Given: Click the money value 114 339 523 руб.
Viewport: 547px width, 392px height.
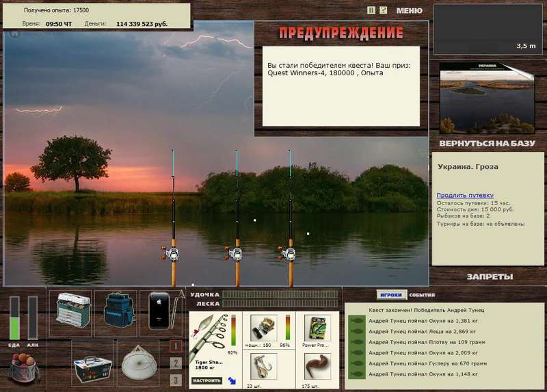Looking at the screenshot, I should [142, 24].
